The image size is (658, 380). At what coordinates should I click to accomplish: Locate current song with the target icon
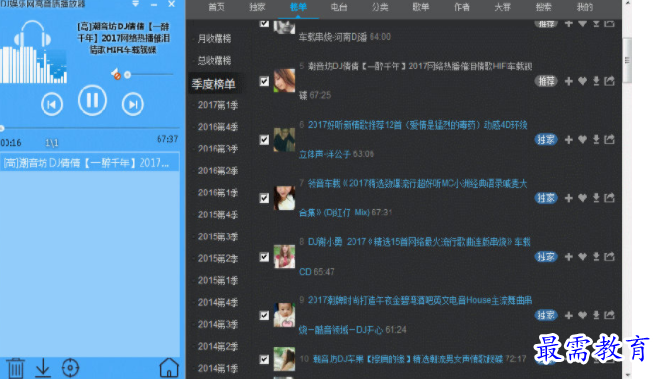70,368
